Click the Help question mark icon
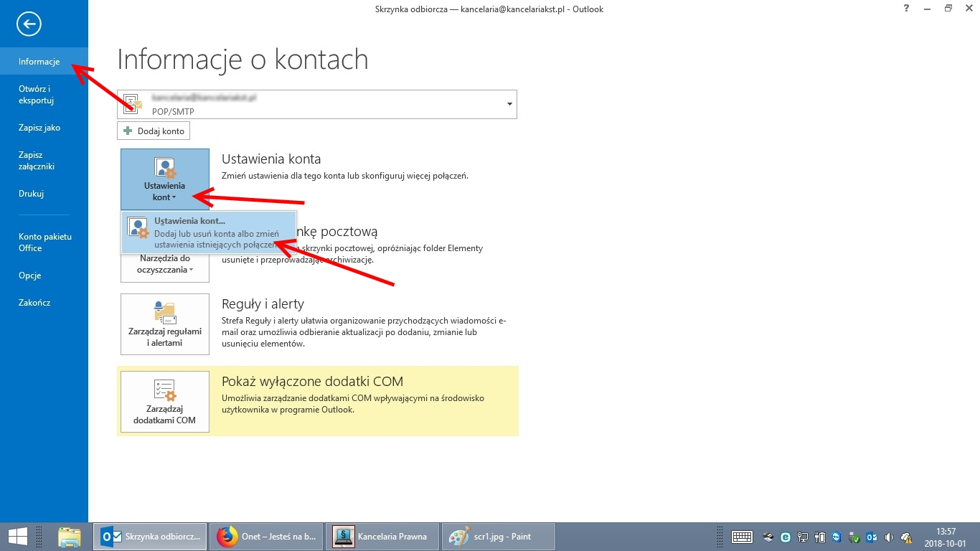980x551 pixels. click(x=908, y=9)
